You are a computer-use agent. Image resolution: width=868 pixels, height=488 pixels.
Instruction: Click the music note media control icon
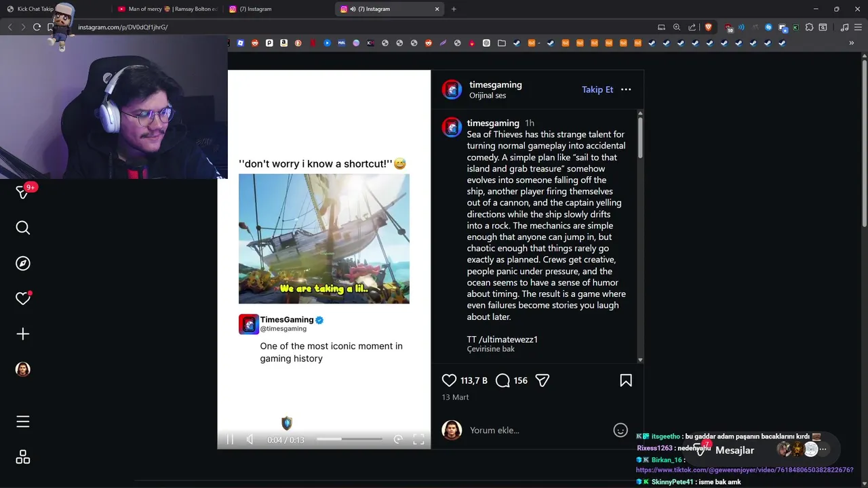(x=844, y=27)
